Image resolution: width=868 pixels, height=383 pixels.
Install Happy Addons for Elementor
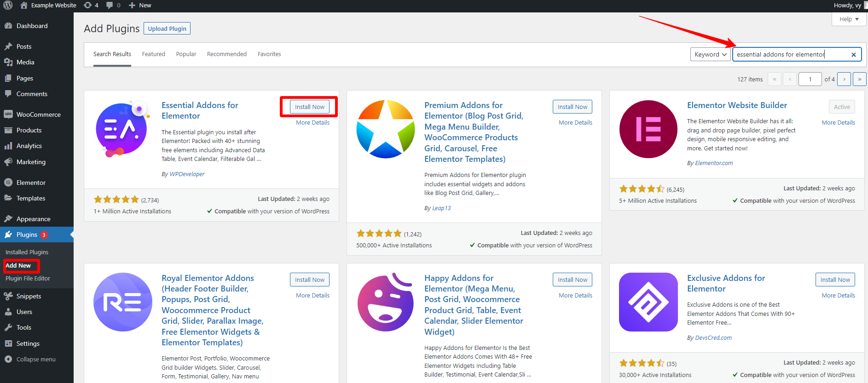(573, 280)
